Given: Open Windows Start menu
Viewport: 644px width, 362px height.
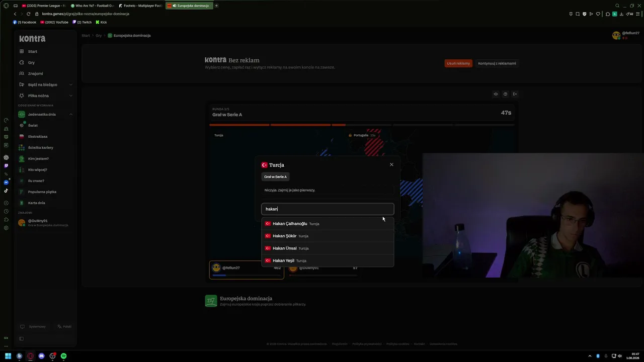Looking at the screenshot, I should tap(8, 356).
